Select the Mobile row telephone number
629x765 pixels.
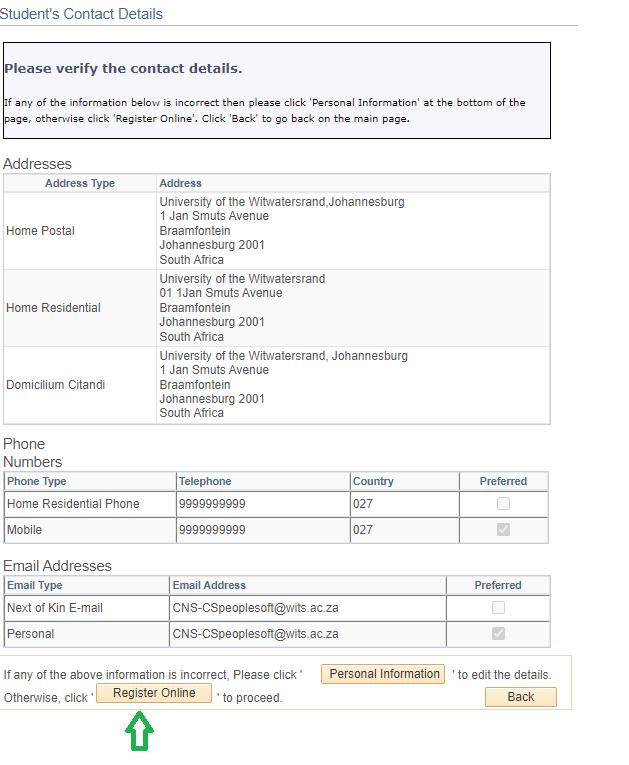coord(212,530)
